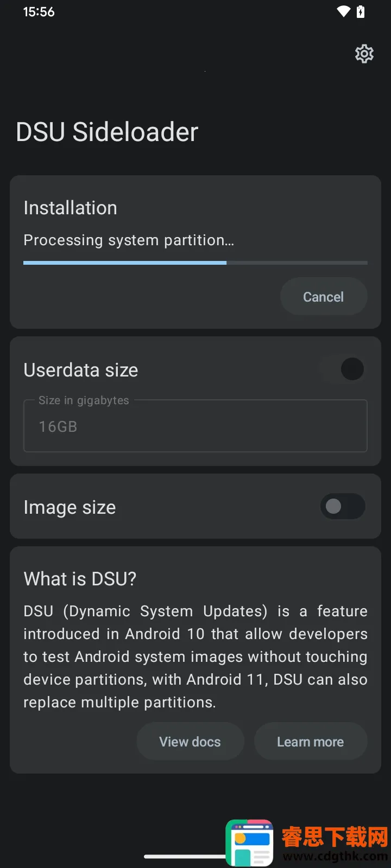This screenshot has width=391, height=868.
Task: Cancel the ongoing installation
Action: pyautogui.click(x=323, y=297)
